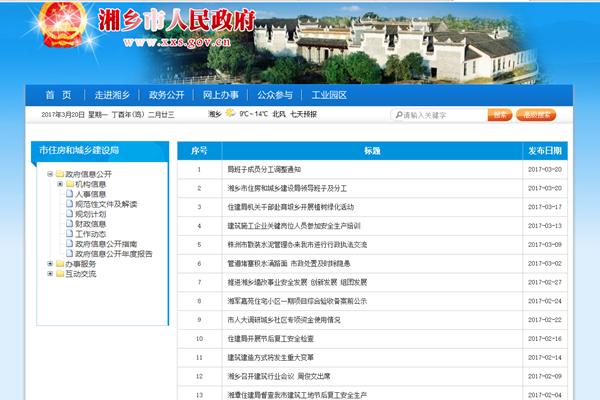This screenshot has height=400, width=600.
Task: Open article 12 about 湘乡召开建筑行业会议
Action: click(x=279, y=376)
